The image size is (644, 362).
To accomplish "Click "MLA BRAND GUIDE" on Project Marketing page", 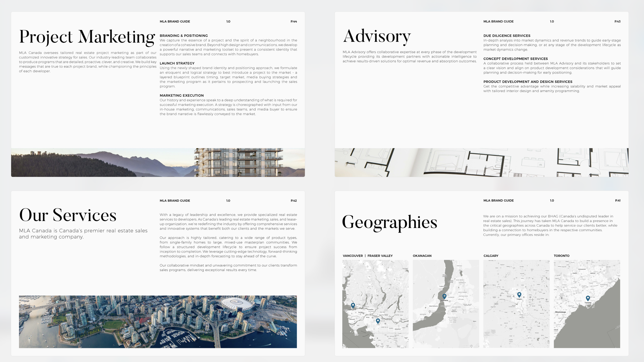I will coord(175,21).
